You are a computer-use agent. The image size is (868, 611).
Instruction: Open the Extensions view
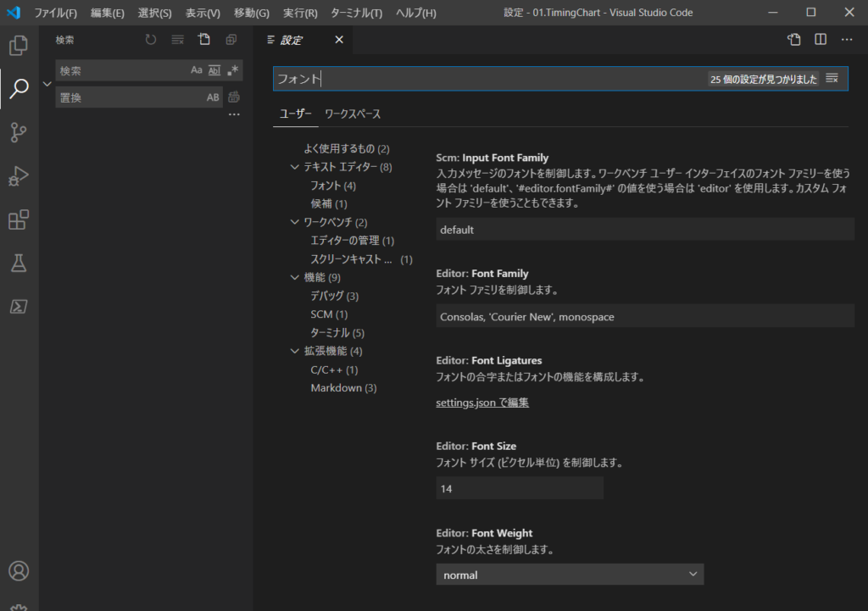19,220
